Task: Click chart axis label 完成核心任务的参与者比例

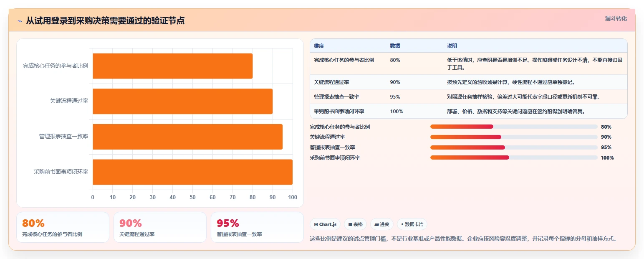Action: tap(56, 66)
